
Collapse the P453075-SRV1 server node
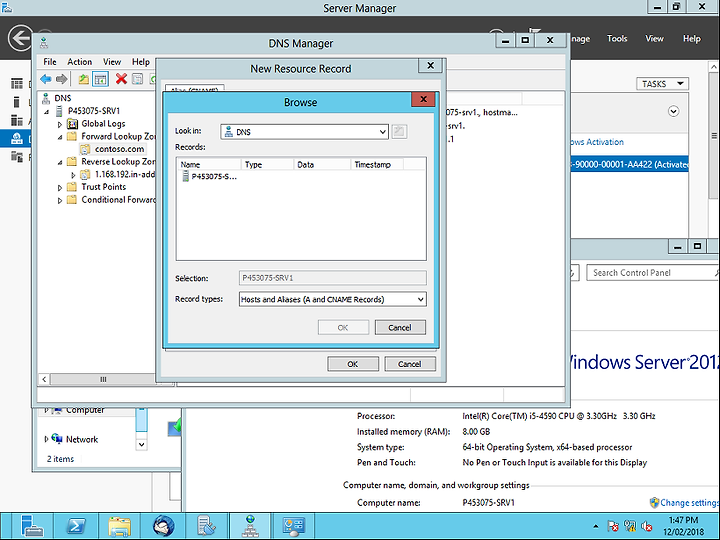pos(46,112)
